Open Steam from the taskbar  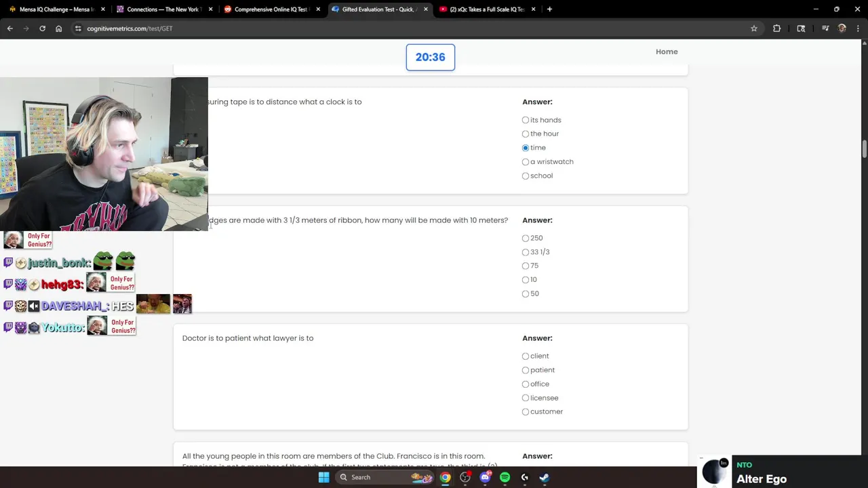pos(544,477)
